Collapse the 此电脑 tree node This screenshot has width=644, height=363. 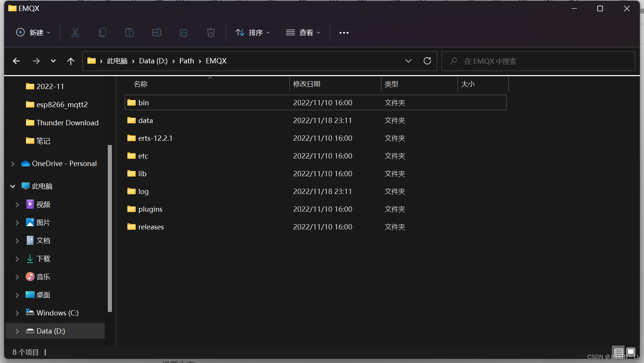coord(12,186)
